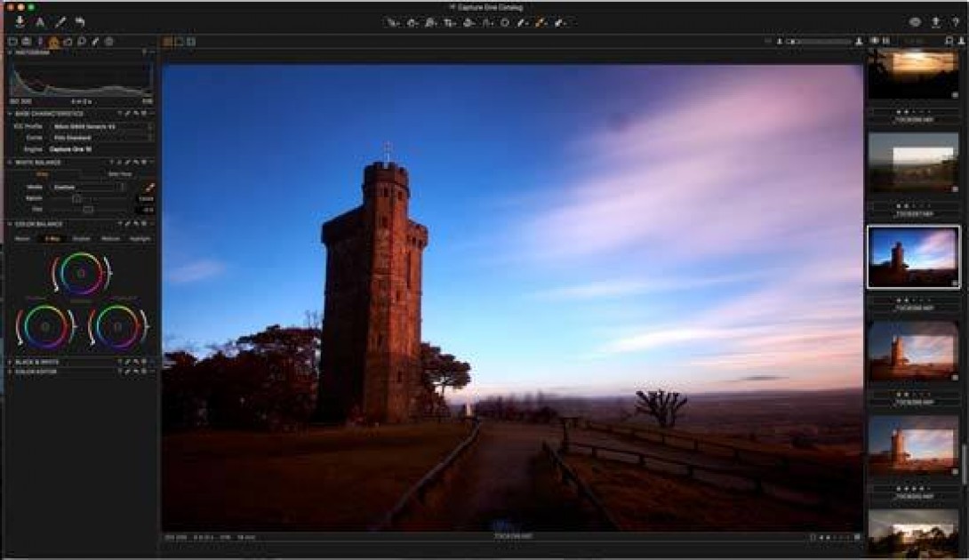
Task: Select the second landscape thumbnail in browser
Action: (x=913, y=164)
